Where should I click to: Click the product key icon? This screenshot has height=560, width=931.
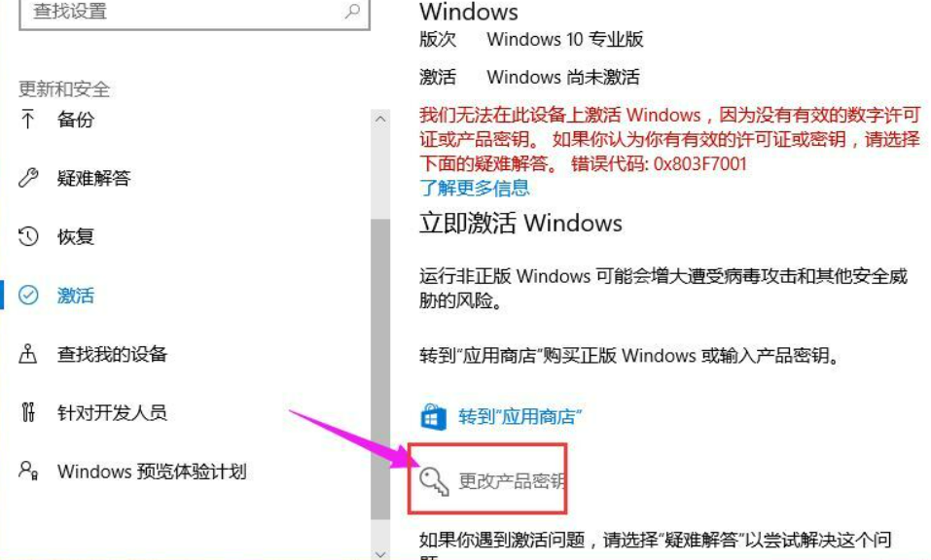[434, 480]
